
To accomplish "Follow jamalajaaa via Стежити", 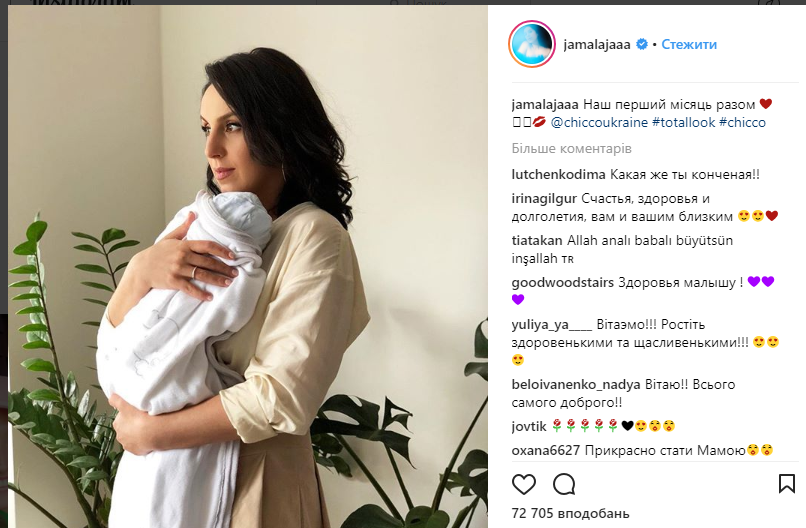I will [689, 44].
